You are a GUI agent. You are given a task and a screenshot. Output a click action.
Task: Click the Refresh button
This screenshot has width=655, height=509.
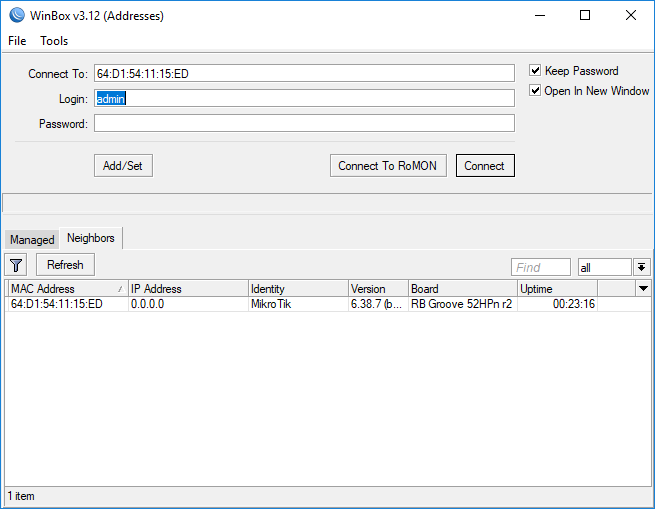tap(65, 265)
